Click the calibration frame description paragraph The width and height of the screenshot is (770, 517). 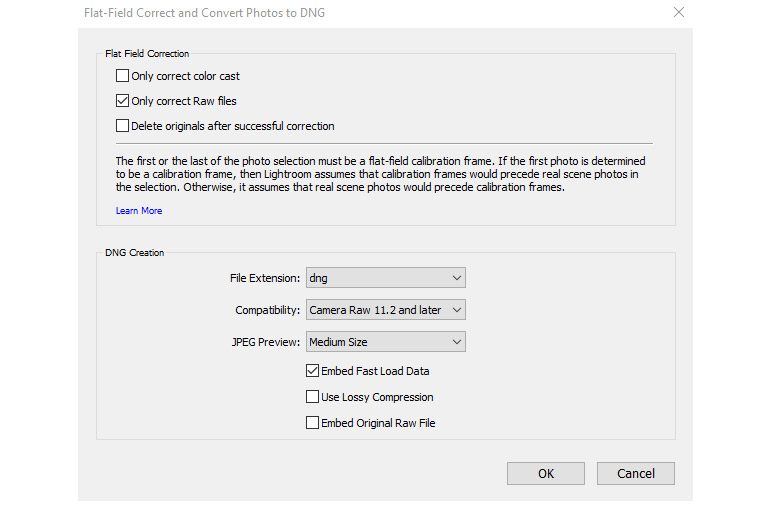tap(380, 174)
